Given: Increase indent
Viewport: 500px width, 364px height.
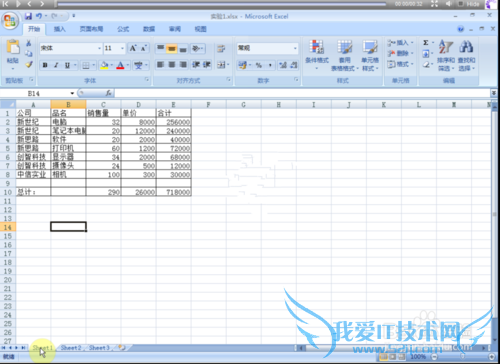Looking at the screenshot, I should click(x=207, y=65).
